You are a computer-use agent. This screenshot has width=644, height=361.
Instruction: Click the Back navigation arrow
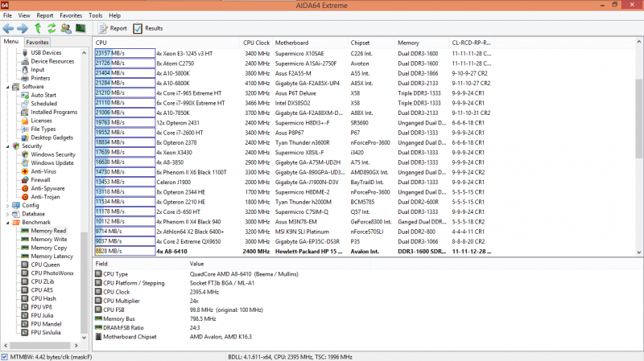(8, 28)
